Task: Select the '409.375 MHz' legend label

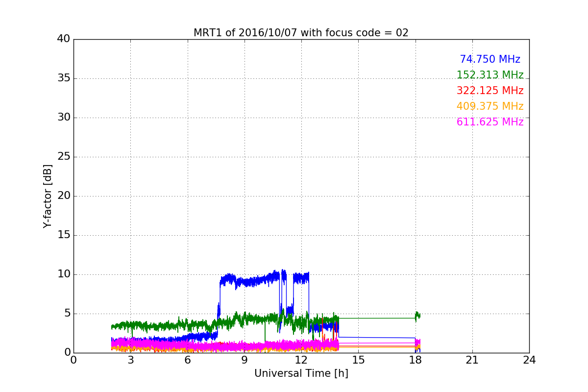Action: click(x=490, y=106)
